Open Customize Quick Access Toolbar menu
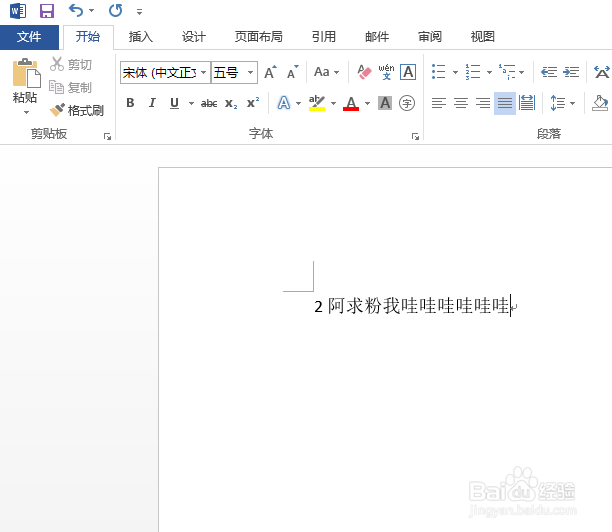 click(x=139, y=12)
